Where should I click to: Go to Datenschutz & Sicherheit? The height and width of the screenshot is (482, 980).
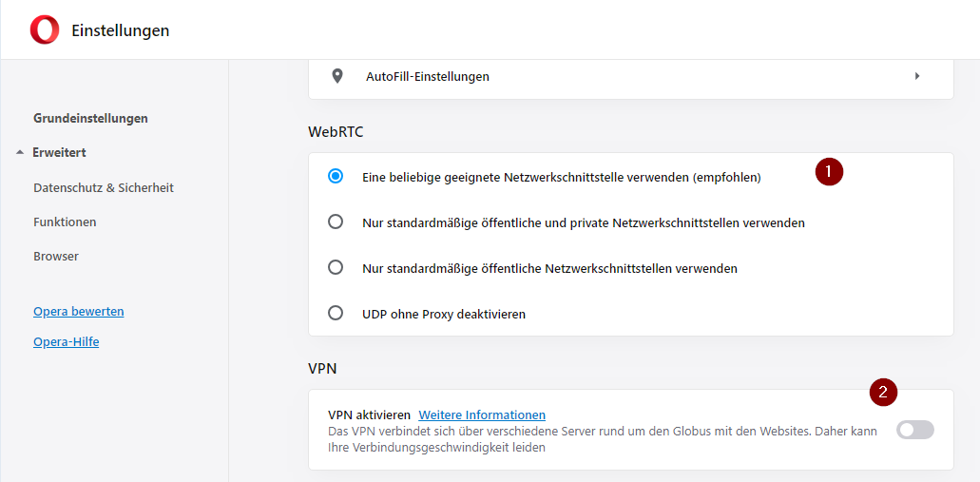click(104, 187)
